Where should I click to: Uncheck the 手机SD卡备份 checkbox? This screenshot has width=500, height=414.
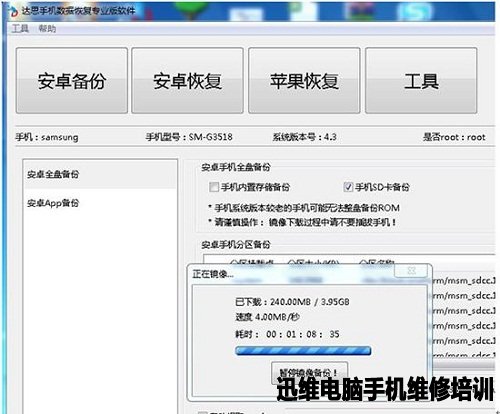348,187
